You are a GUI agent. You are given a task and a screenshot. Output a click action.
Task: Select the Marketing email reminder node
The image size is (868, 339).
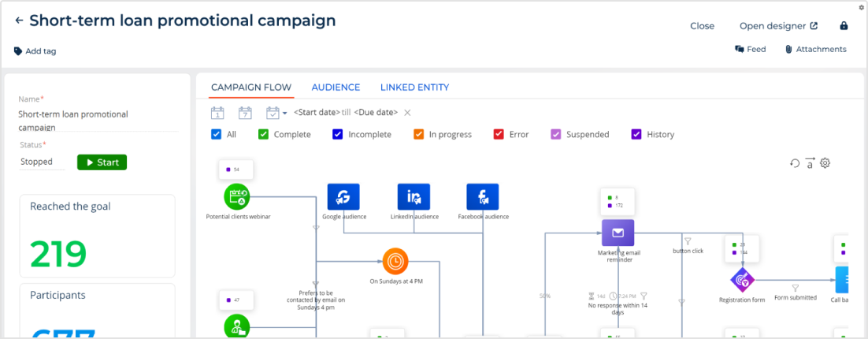click(x=618, y=233)
